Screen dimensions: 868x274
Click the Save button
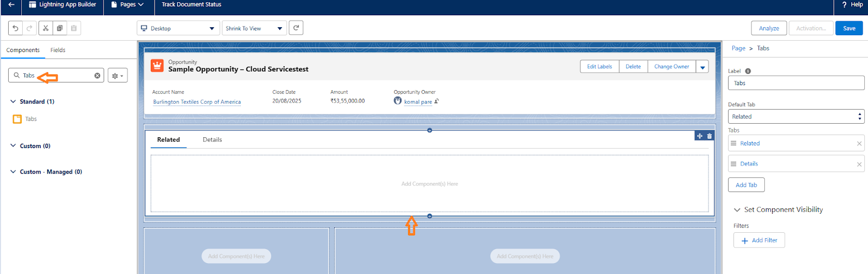coord(848,28)
